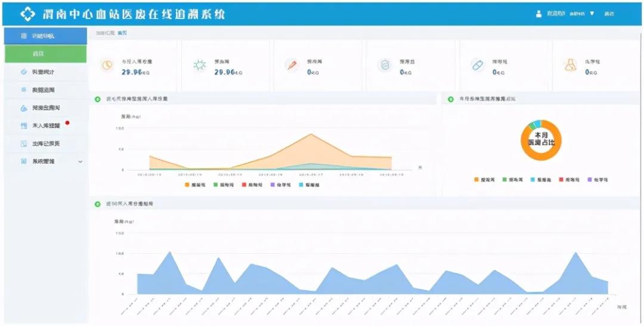This screenshot has width=644, height=326.
Task: Toggle cyan series in area chart legend
Action: (x=302, y=185)
